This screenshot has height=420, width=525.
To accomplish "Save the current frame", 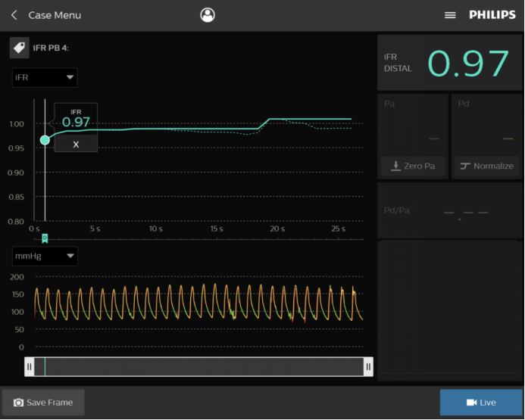I will point(43,403).
